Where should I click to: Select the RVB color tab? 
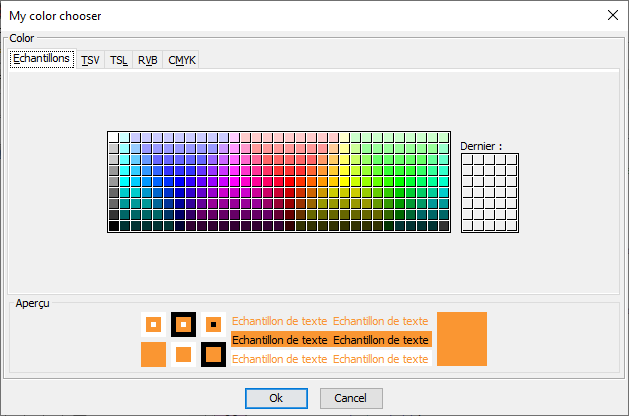[x=147, y=60]
